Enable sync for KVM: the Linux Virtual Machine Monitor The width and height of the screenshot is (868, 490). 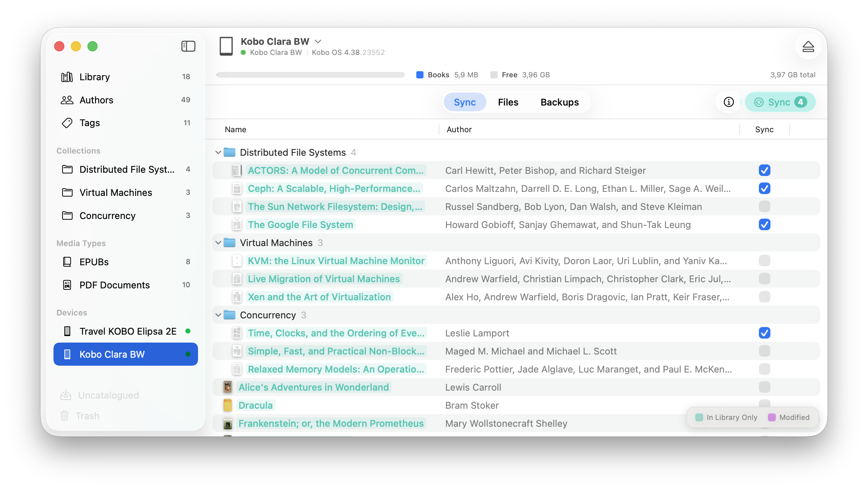point(764,261)
